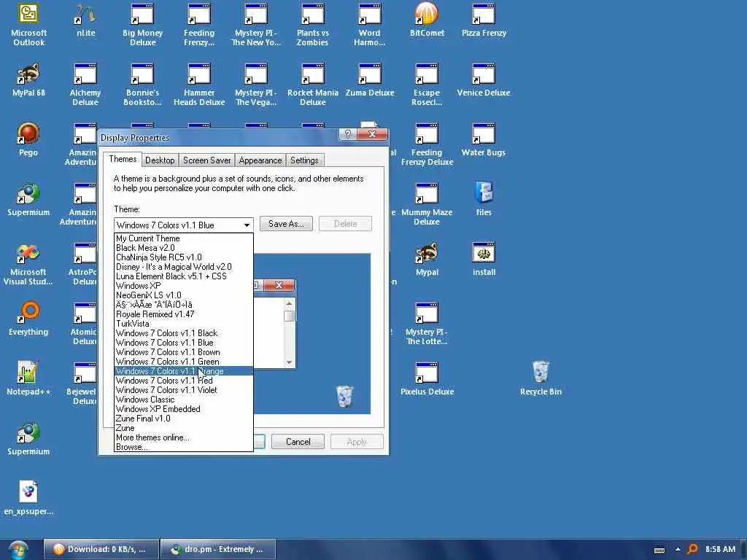
Task: Select the MyPal 68 desktop icon
Action: point(28,80)
